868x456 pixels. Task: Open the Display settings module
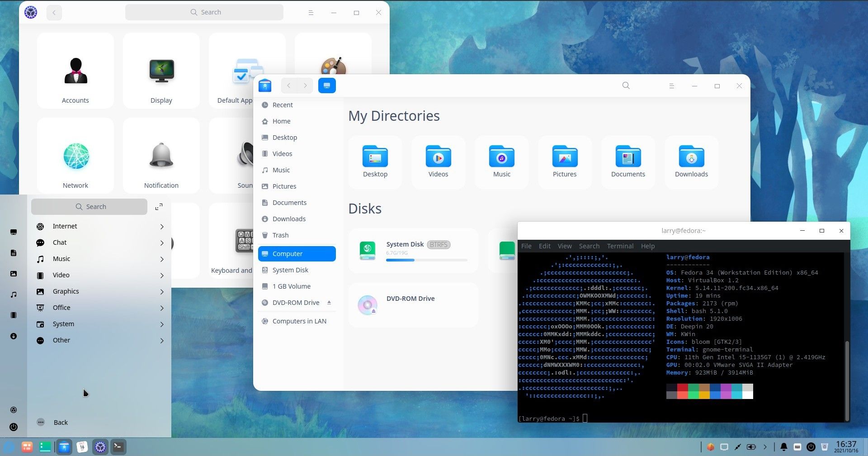pos(161,70)
